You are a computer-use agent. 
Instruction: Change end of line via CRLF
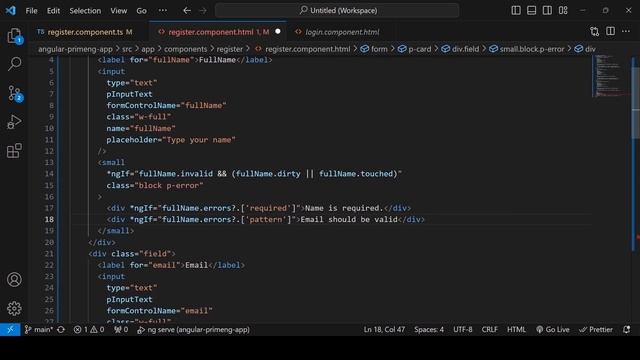pos(489,329)
